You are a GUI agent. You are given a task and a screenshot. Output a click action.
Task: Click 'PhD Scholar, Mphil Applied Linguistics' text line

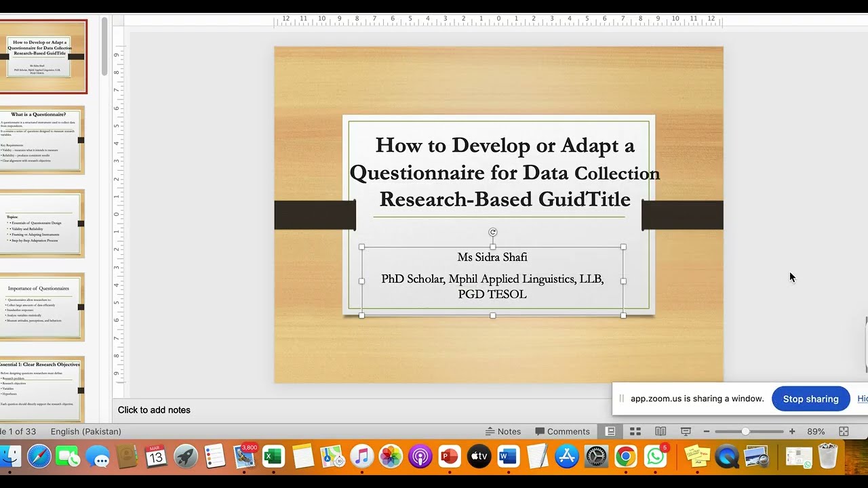click(492, 279)
